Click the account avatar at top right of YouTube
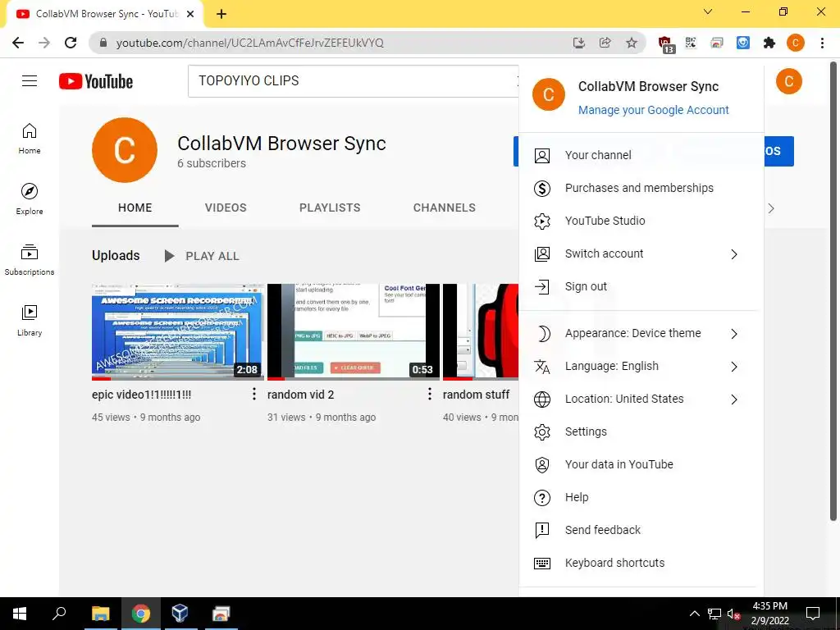Screen dimensions: 840x630 tap(788, 81)
